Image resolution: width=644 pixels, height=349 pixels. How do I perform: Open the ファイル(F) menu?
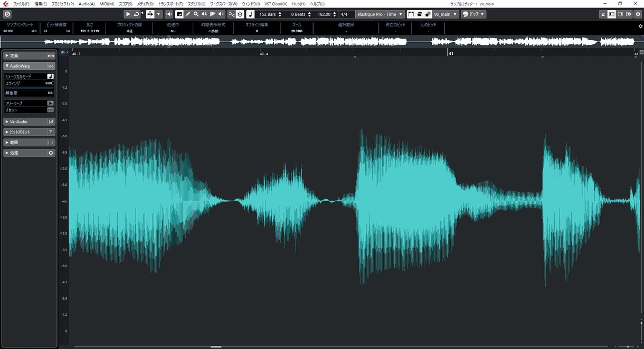click(21, 4)
